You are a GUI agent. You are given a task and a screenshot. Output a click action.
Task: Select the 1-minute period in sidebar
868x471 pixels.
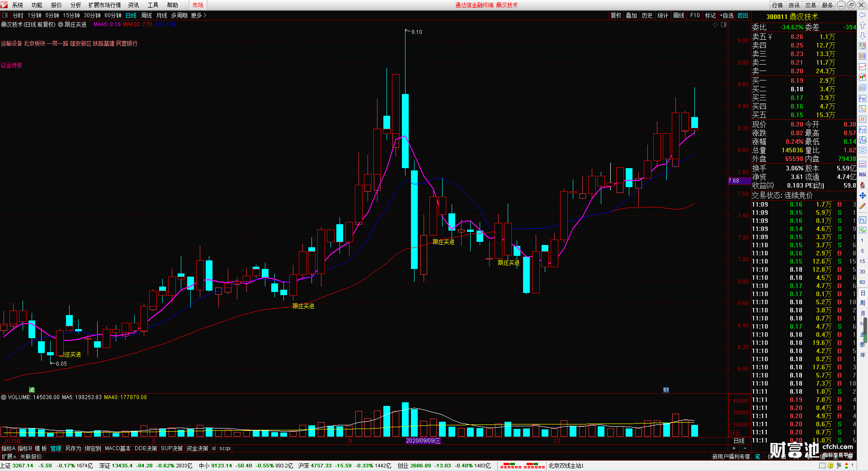pos(862,240)
